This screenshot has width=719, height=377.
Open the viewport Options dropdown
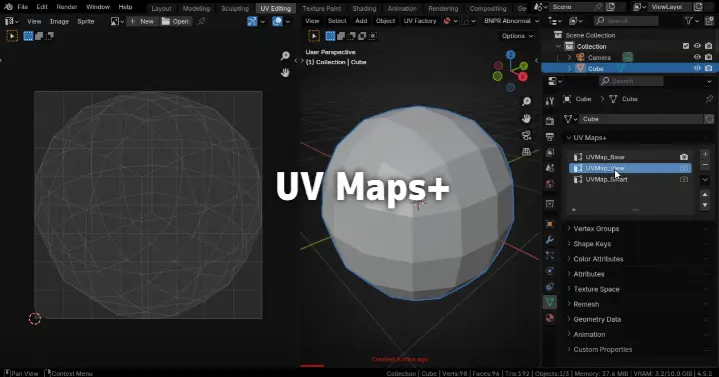tap(517, 36)
